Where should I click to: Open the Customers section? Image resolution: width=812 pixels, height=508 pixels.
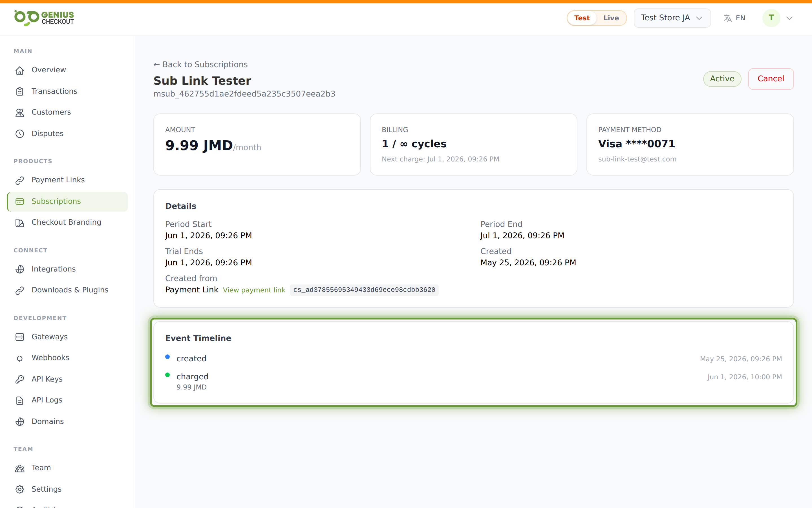(x=67, y=112)
